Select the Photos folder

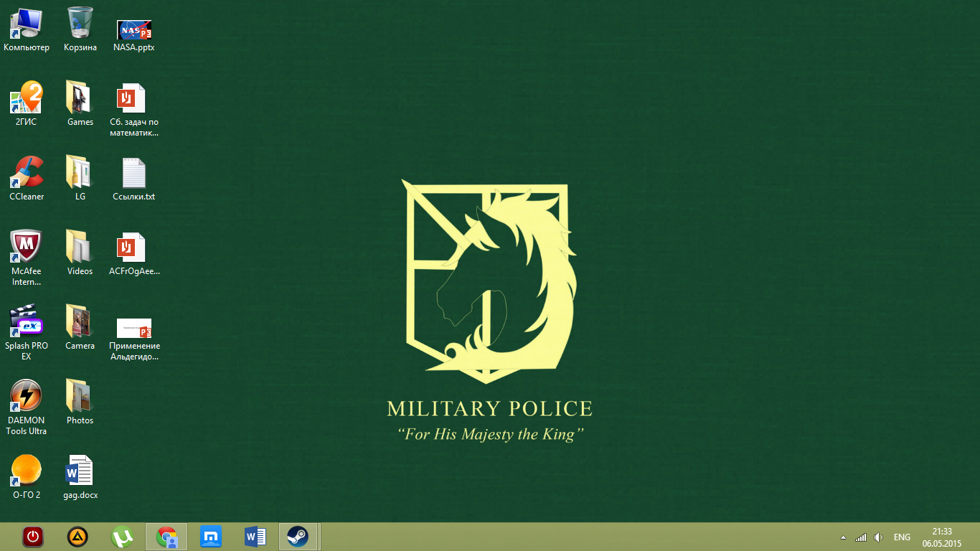(x=80, y=402)
